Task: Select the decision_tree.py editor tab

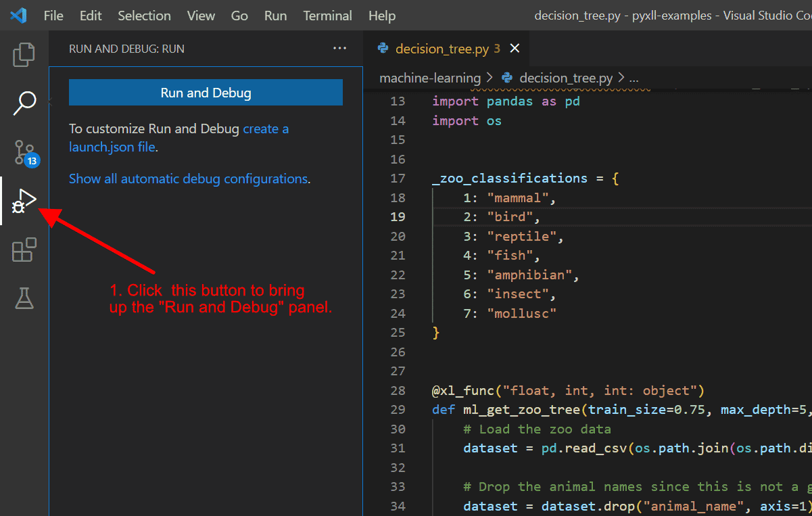Action: click(x=446, y=49)
